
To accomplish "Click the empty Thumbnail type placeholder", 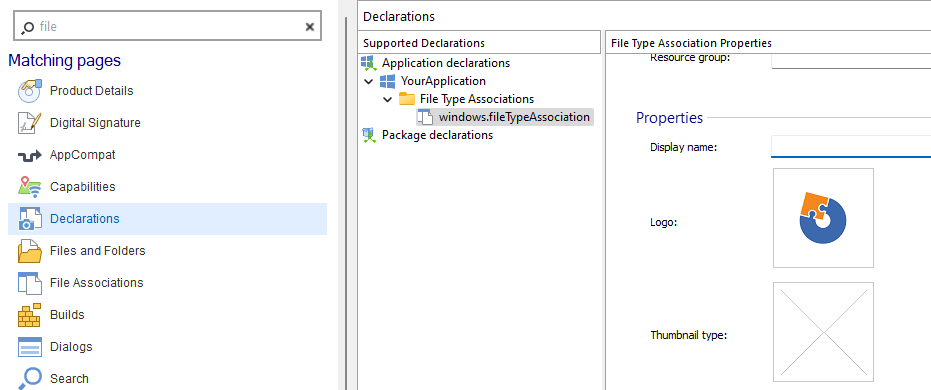I will [823, 332].
